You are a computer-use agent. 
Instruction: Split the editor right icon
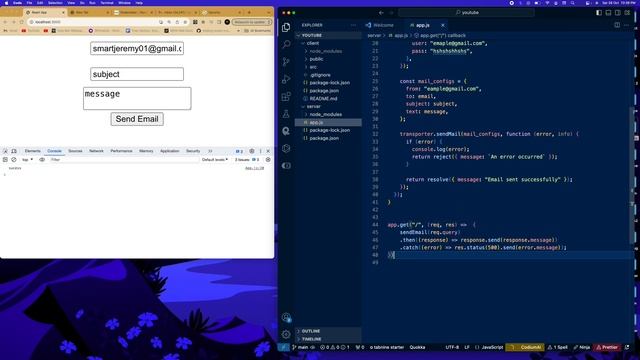pos(617,25)
